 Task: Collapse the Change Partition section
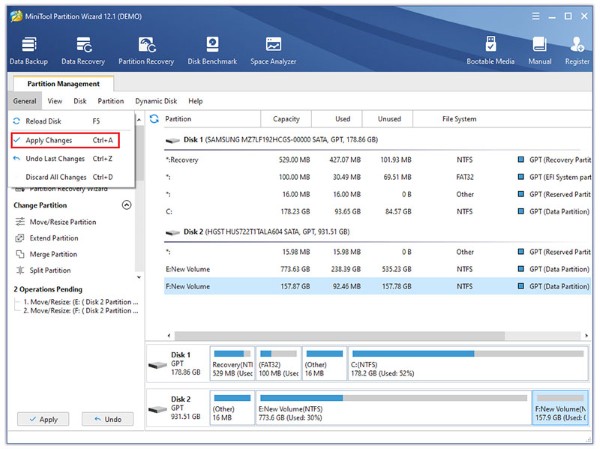pyautogui.click(x=126, y=205)
